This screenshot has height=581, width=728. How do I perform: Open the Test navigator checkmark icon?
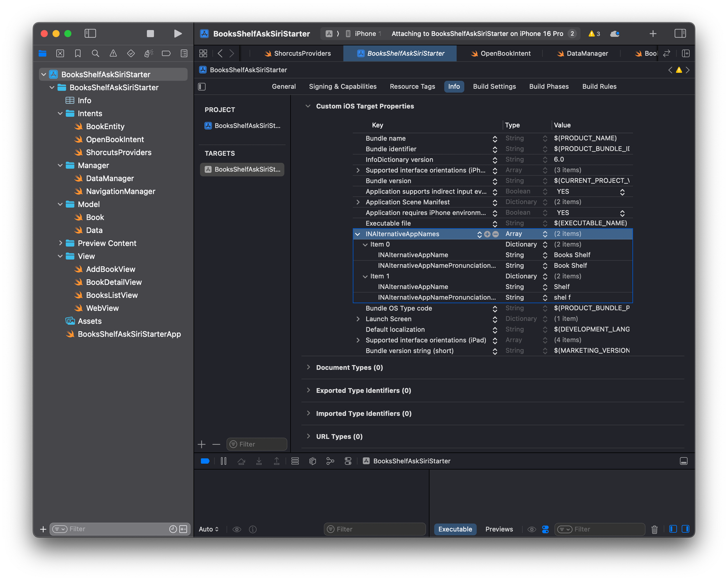[x=131, y=53]
